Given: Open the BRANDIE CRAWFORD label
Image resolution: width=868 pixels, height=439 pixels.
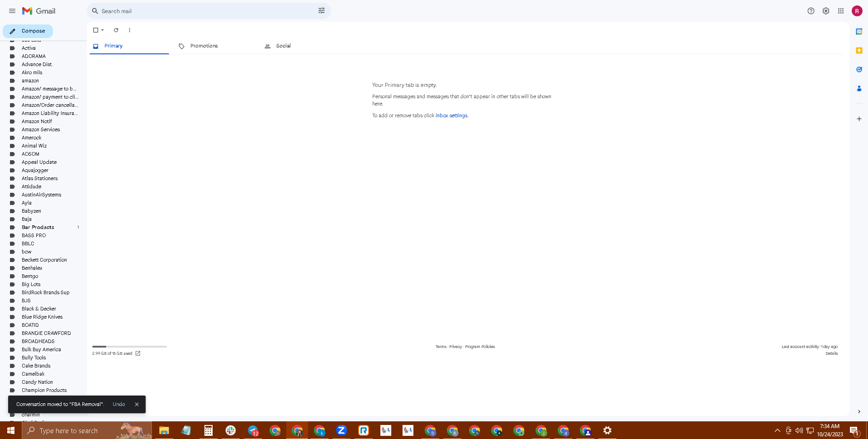Looking at the screenshot, I should point(46,334).
